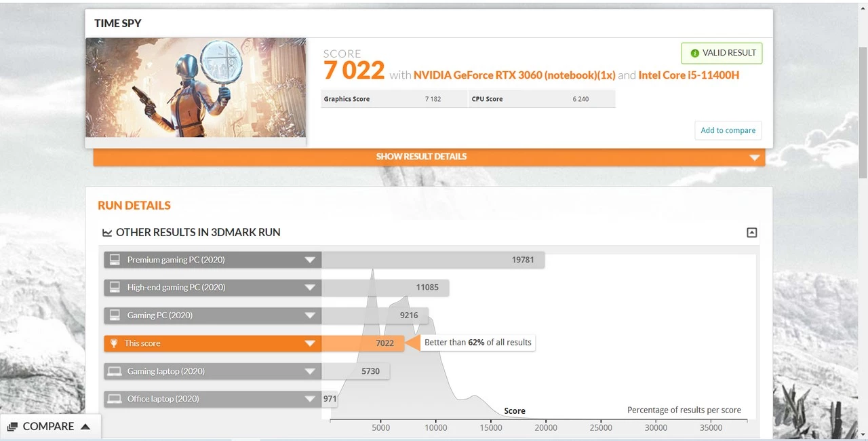Click Percentage of results per score label
The height and width of the screenshot is (441, 868).
(684, 410)
